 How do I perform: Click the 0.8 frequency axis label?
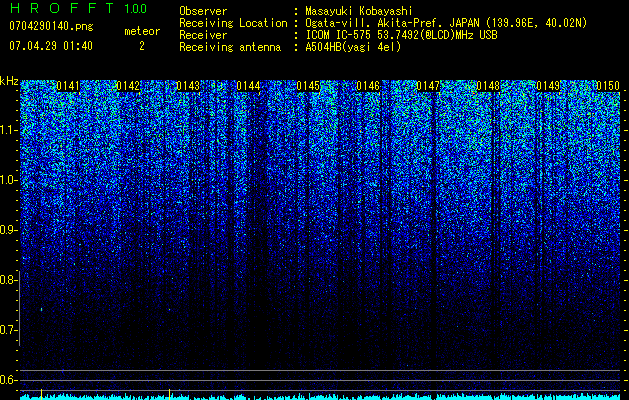pyautogui.click(x=8, y=280)
